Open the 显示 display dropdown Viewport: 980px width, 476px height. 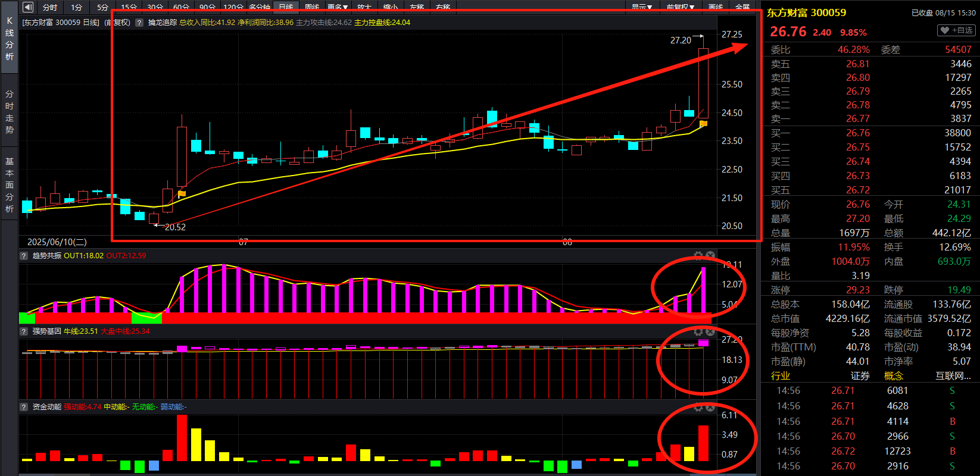(642, 7)
